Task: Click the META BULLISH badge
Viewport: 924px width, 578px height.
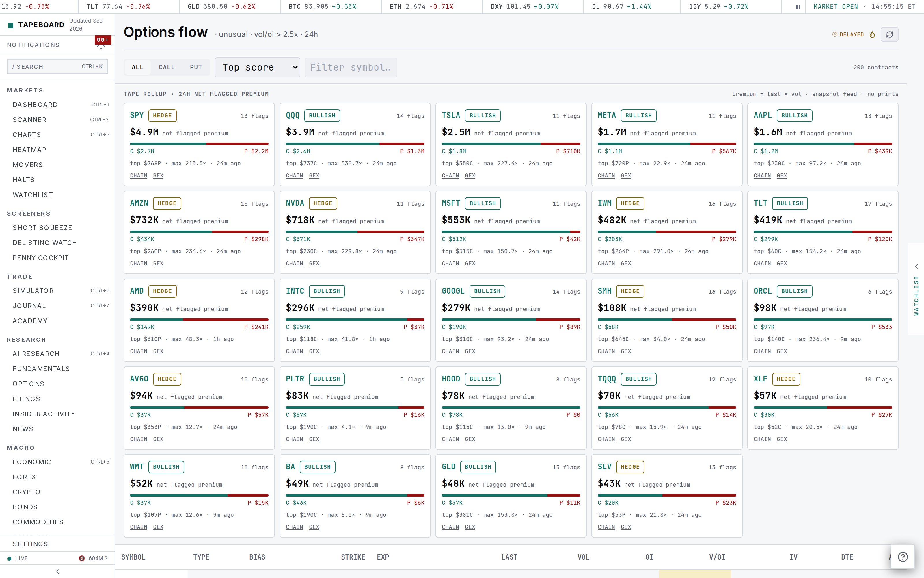Action: 638,115
